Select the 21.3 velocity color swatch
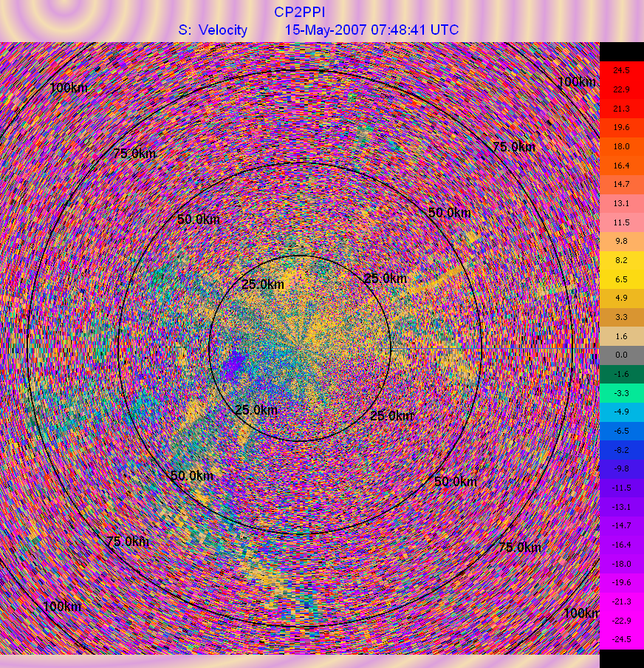Viewport: 644px width, 668px height. pyautogui.click(x=621, y=109)
